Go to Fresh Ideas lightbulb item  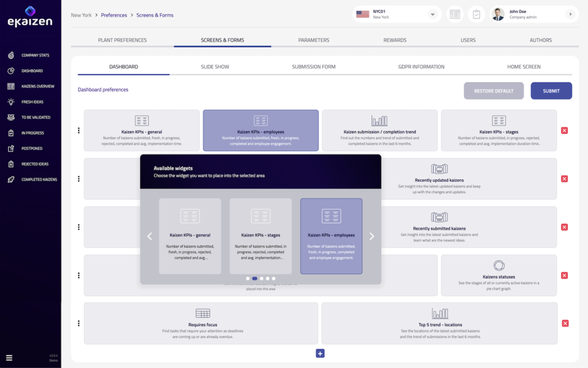pos(32,102)
